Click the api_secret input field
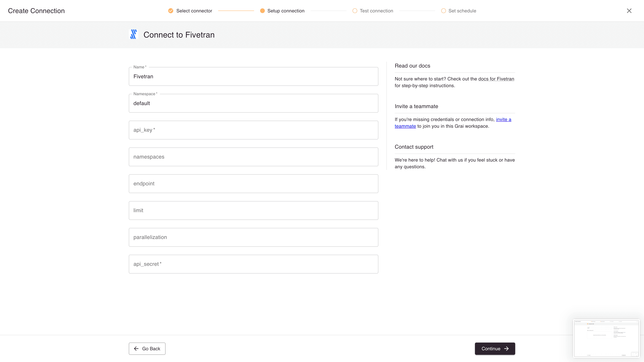Viewport: 644px width, 362px height. coord(253,264)
